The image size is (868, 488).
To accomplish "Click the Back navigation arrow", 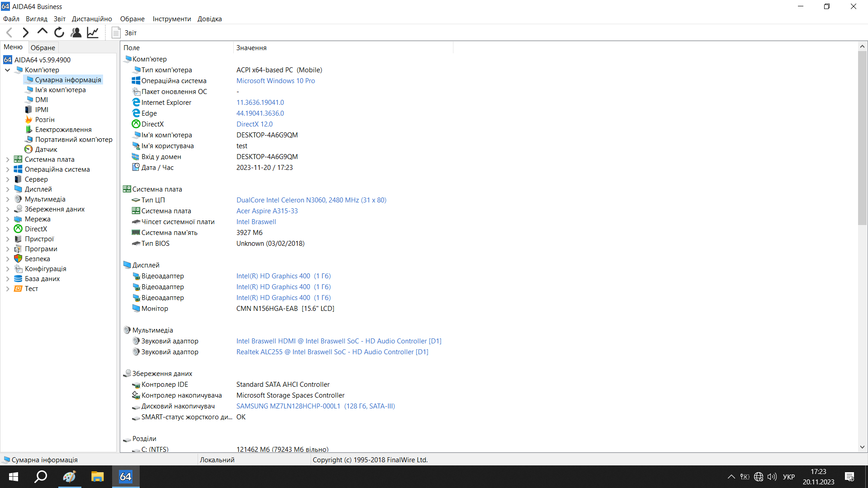I will tap(9, 33).
